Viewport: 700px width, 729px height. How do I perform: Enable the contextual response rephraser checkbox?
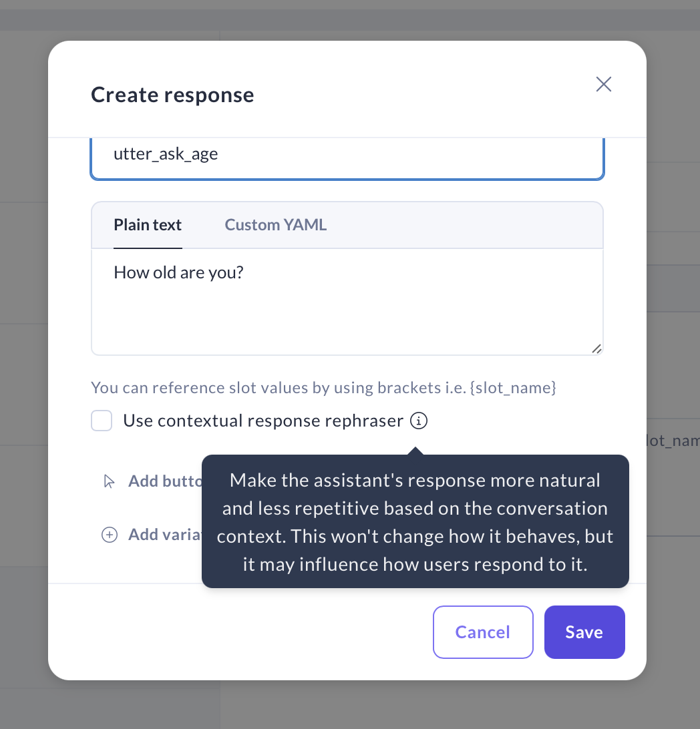coord(102,421)
